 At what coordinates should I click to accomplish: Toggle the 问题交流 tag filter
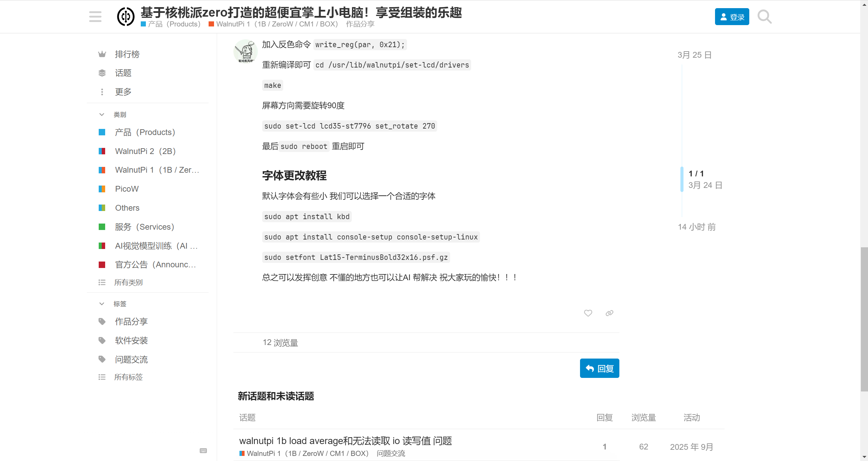(131, 359)
